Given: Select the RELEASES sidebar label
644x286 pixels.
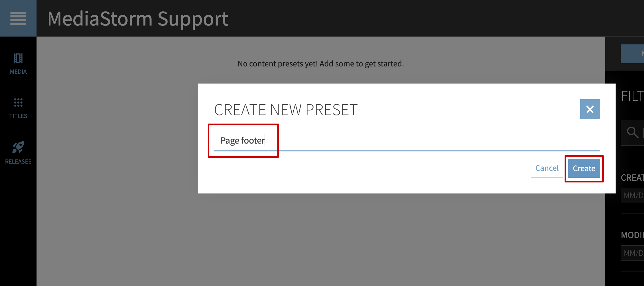Looking at the screenshot, I should point(18,162).
